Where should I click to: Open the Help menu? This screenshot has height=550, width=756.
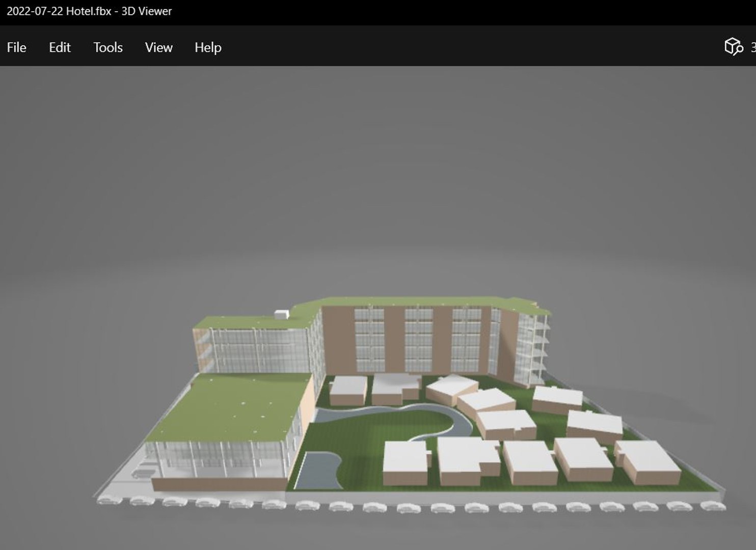tap(208, 47)
